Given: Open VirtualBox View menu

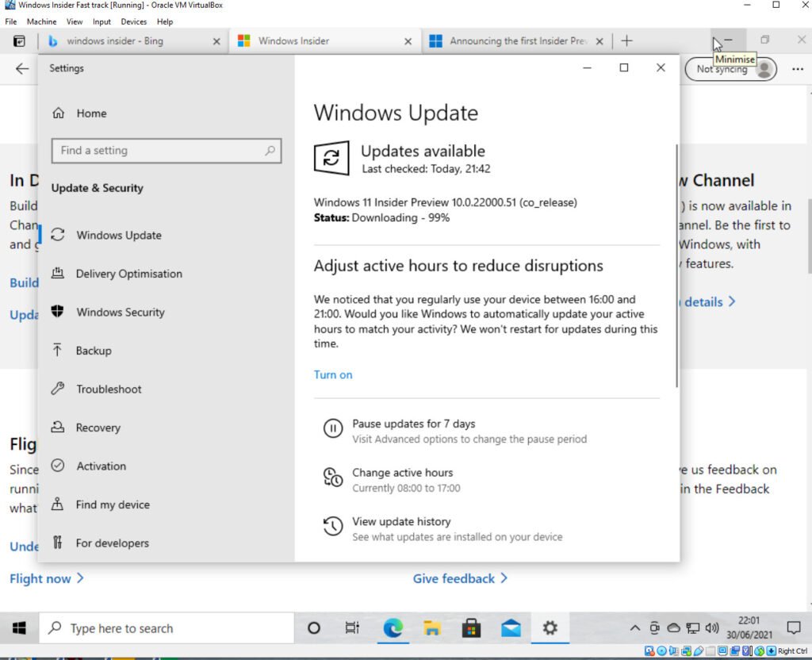Looking at the screenshot, I should click(x=75, y=21).
